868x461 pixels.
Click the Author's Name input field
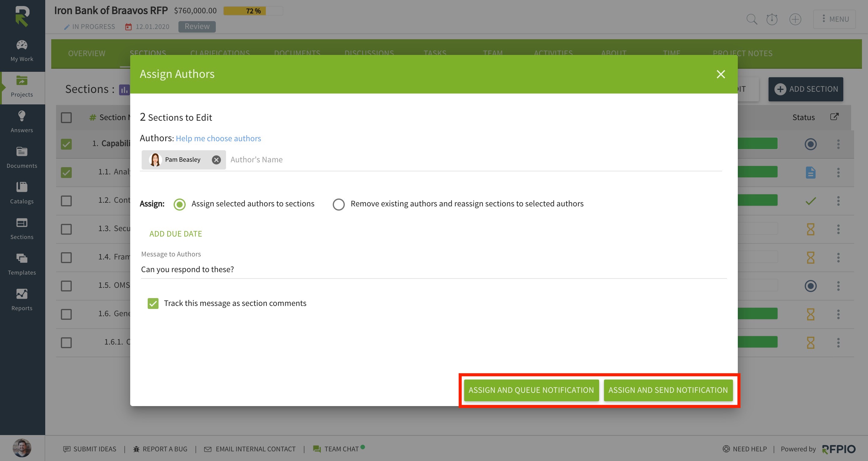[475, 160]
